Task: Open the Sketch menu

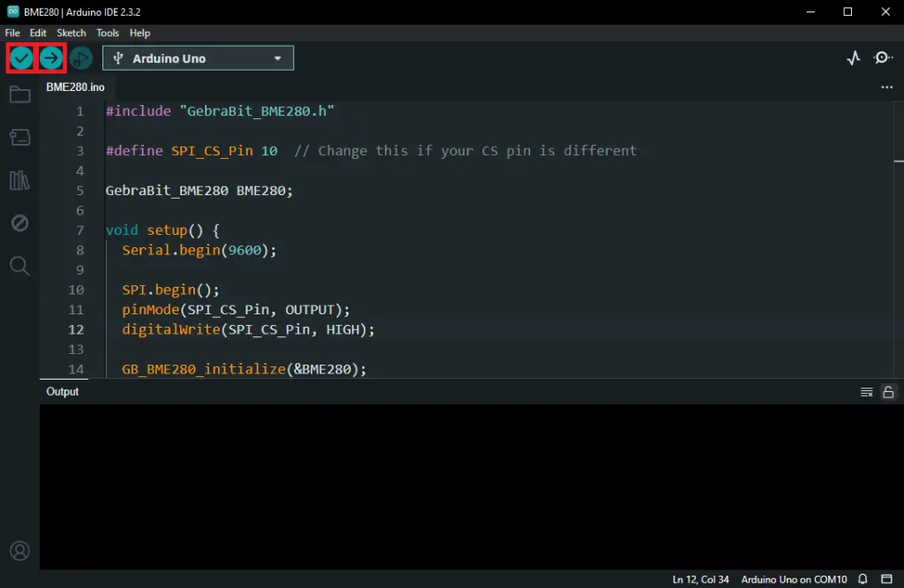Action: click(x=71, y=33)
